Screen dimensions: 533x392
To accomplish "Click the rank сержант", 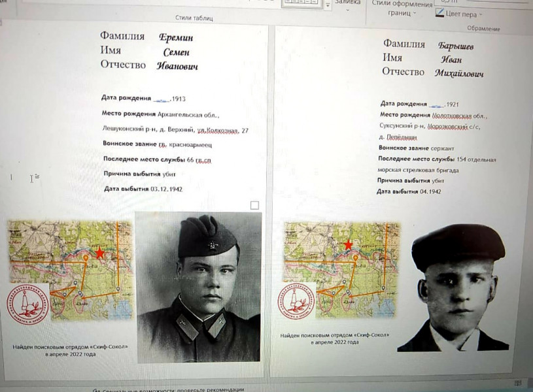I will (442, 148).
